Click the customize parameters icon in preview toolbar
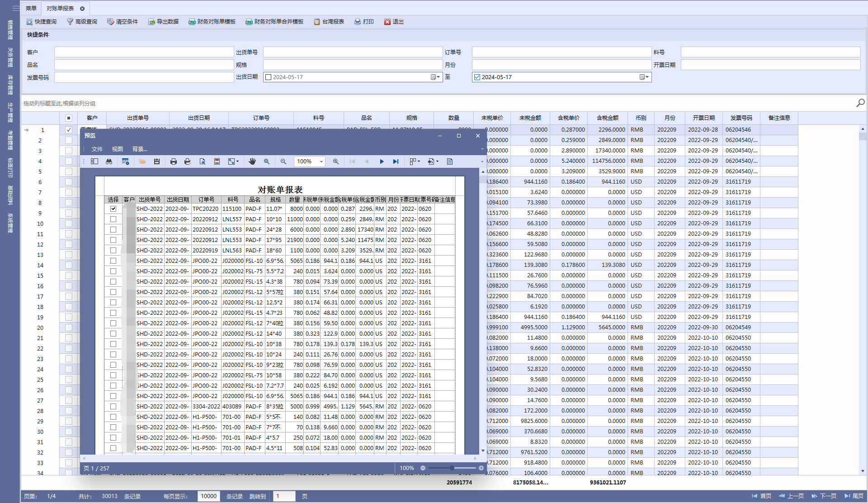The width and height of the screenshot is (868, 503). coord(125,161)
